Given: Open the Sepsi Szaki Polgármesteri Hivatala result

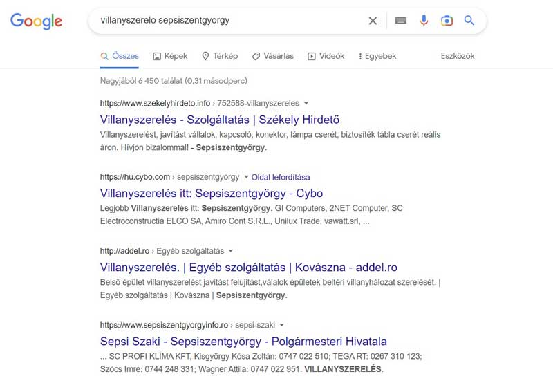Looking at the screenshot, I should [x=243, y=341].
